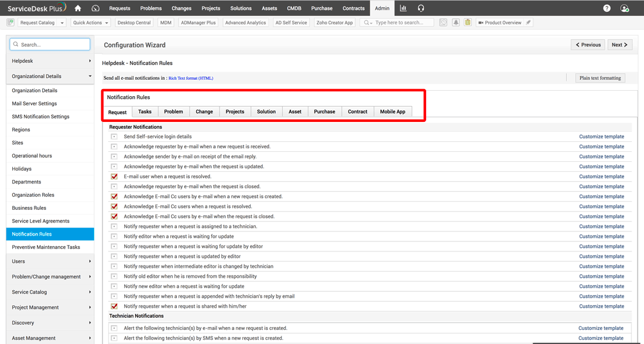
Task: Uncheck acknowledge Cc users when request resolved
Action: tap(114, 206)
